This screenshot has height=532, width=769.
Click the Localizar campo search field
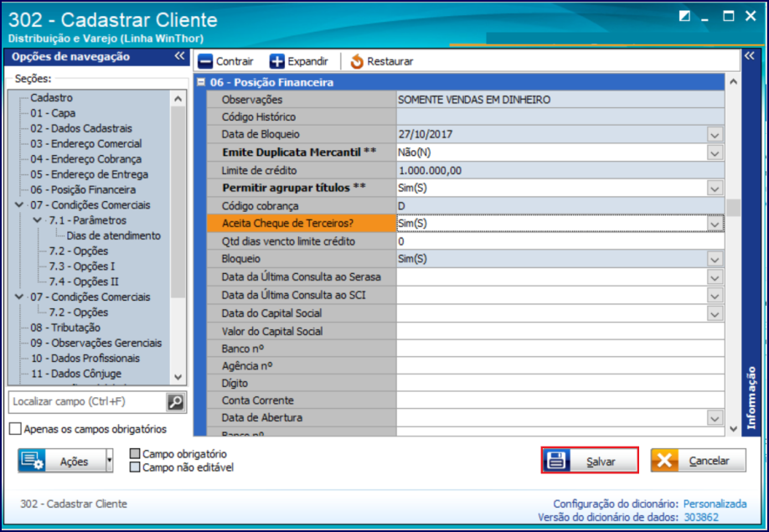[x=88, y=402]
